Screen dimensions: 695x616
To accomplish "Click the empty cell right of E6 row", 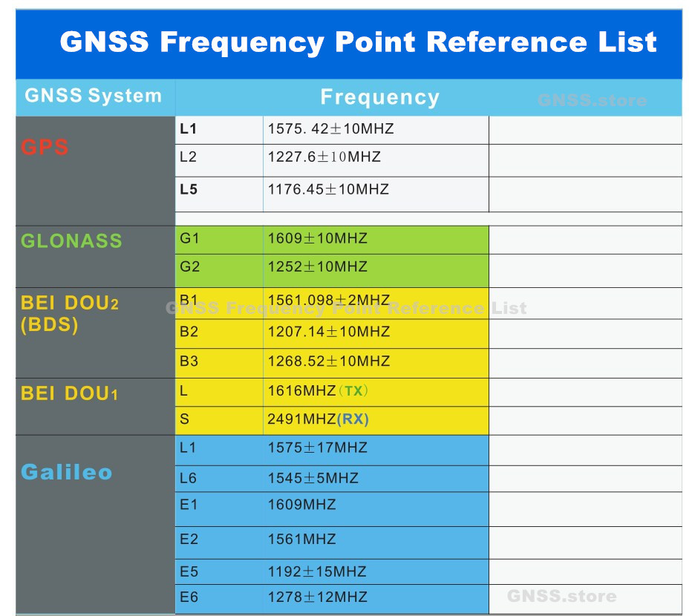I will coord(587,597).
